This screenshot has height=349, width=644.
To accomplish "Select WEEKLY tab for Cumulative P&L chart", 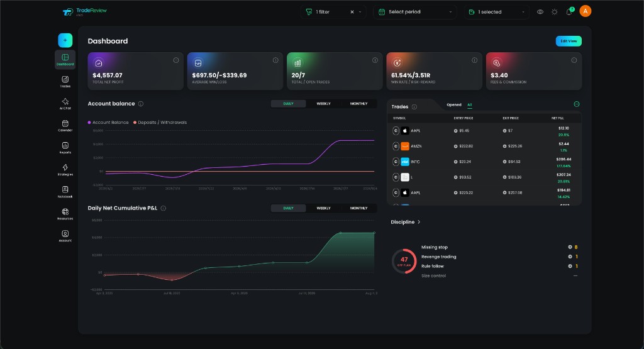I will pos(324,208).
